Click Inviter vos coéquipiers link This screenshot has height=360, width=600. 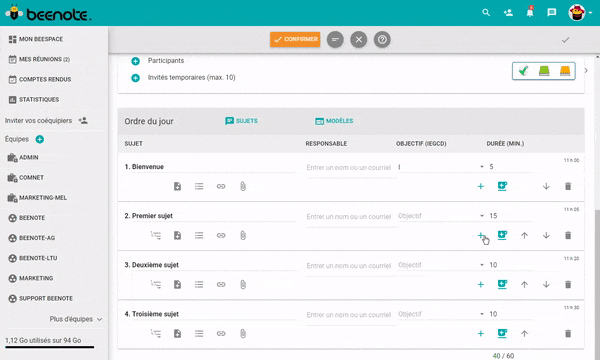(46, 121)
